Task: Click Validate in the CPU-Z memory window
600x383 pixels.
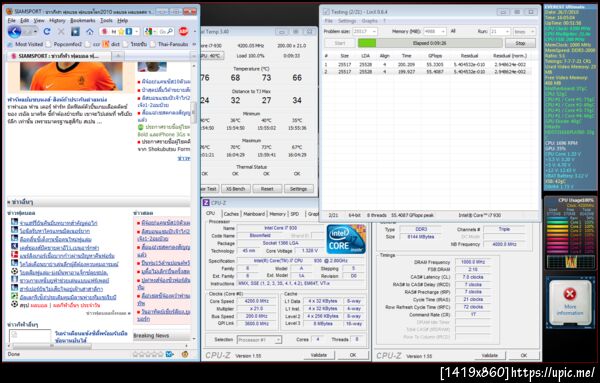Action: tap(489, 355)
